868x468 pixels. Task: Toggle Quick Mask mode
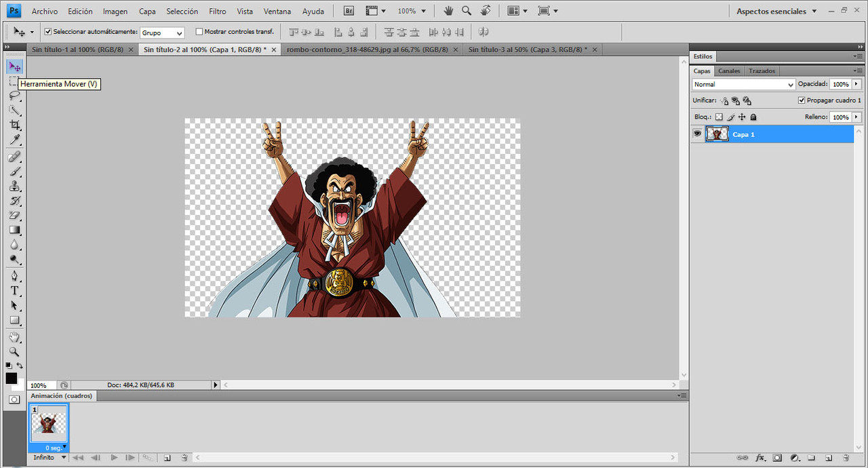click(14, 399)
